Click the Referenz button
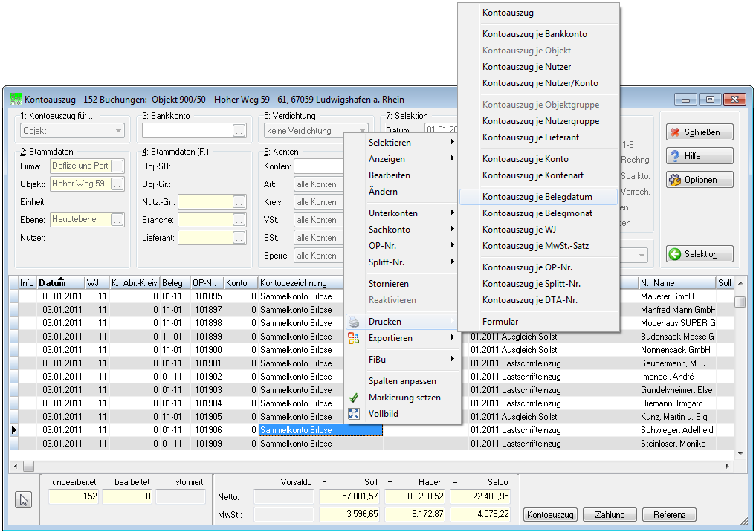 point(669,515)
